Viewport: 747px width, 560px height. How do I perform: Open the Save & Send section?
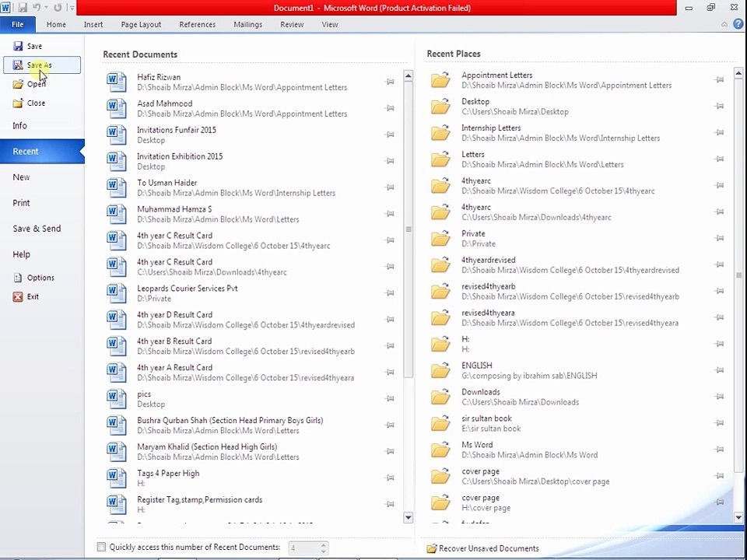(37, 229)
